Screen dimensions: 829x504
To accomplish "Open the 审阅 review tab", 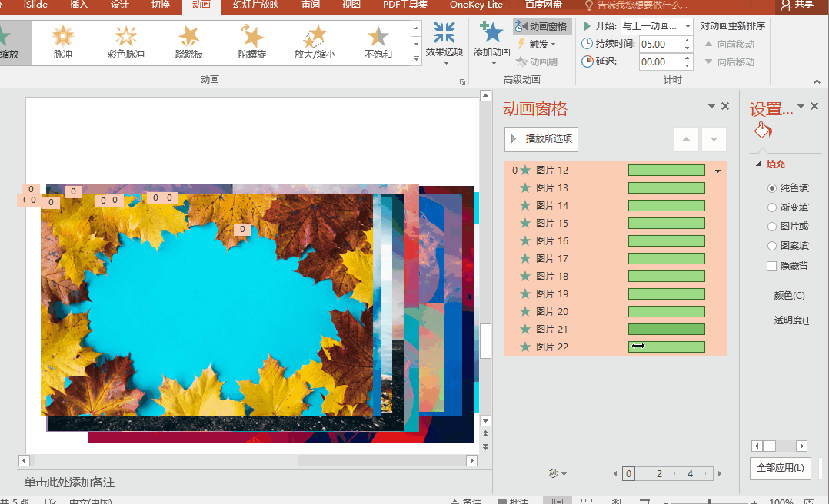I will [311, 5].
